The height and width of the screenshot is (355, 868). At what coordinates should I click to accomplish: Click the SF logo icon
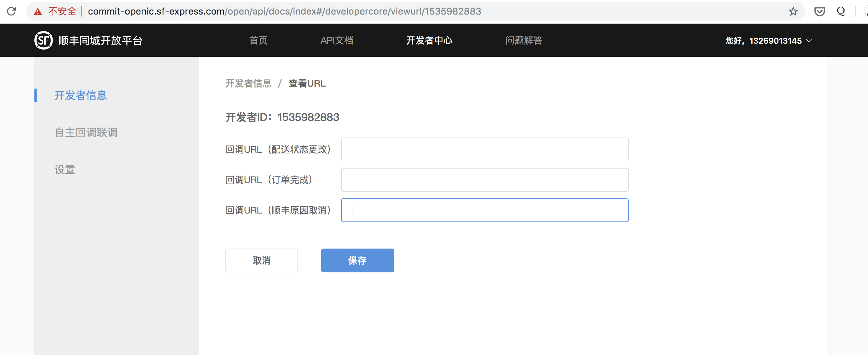coord(44,40)
